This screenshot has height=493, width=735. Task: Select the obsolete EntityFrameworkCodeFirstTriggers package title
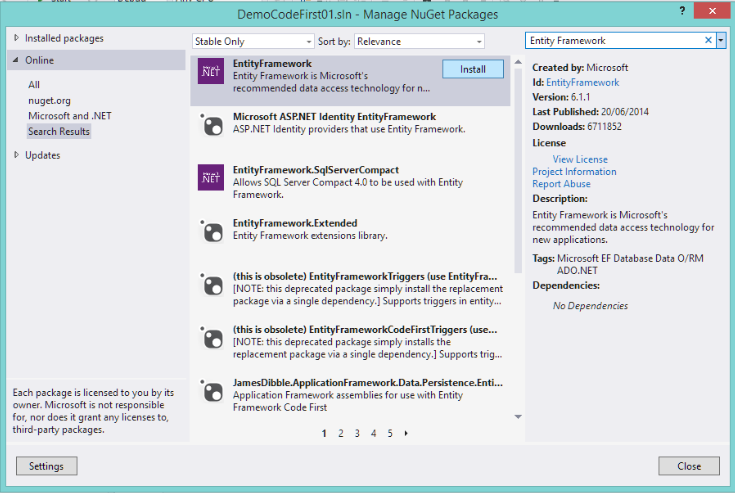365,329
